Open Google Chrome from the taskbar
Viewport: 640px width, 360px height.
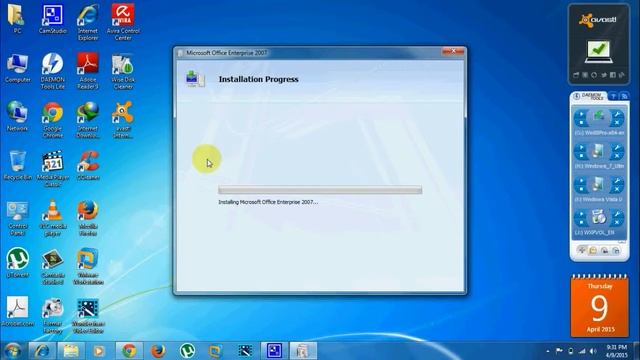129,351
